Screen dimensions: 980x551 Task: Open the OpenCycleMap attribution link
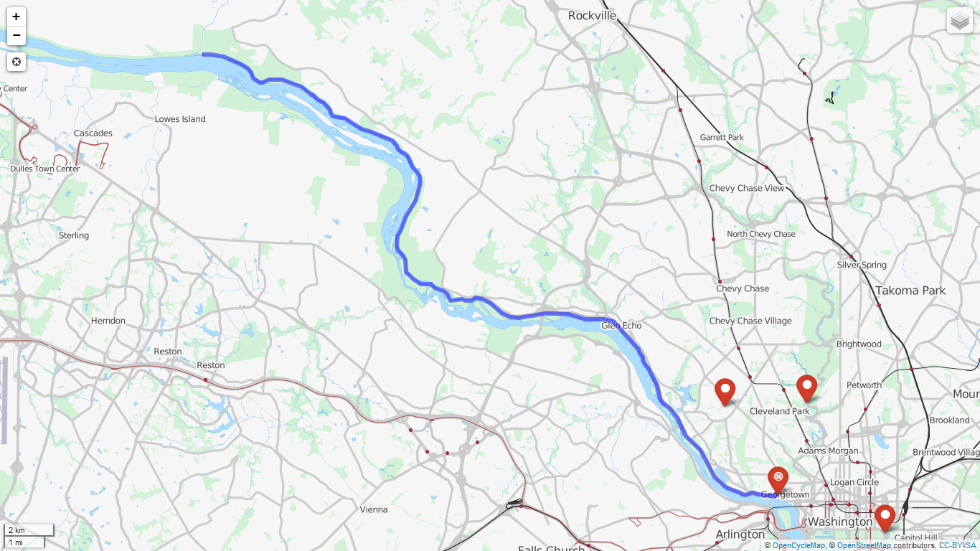798,545
